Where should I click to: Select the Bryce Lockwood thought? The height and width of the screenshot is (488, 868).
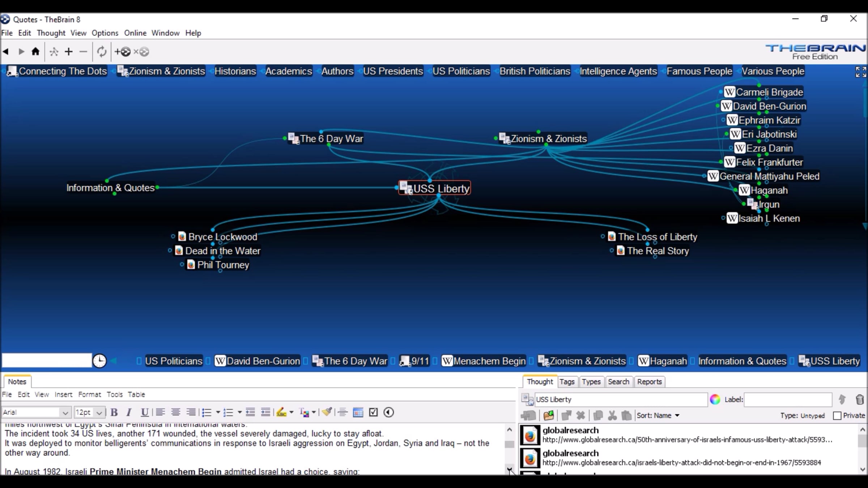pyautogui.click(x=222, y=237)
